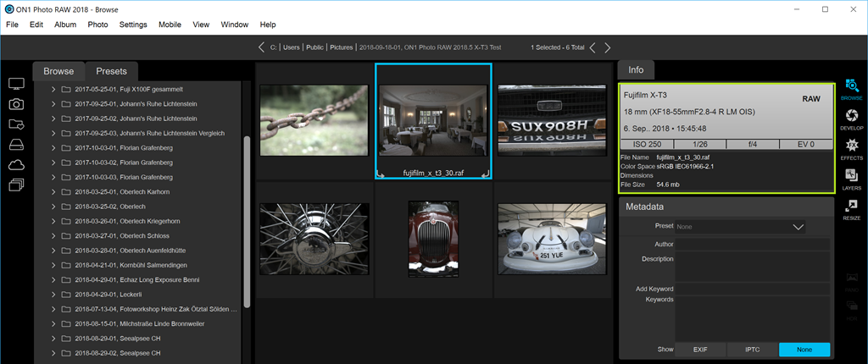Image resolution: width=868 pixels, height=364 pixels.
Task: Show IPTC metadata fields
Action: click(x=753, y=350)
